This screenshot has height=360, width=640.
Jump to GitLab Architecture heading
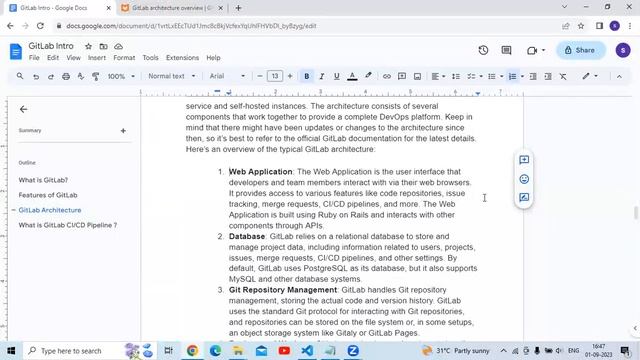pos(50,210)
